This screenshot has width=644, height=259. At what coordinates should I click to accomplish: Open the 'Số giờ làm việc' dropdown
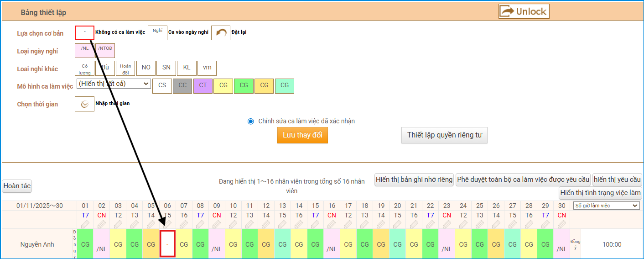click(x=606, y=206)
